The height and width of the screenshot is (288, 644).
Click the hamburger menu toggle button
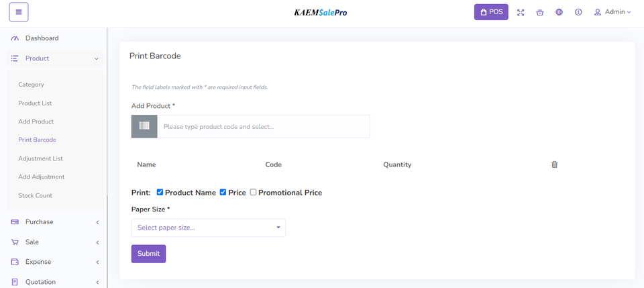(x=19, y=12)
